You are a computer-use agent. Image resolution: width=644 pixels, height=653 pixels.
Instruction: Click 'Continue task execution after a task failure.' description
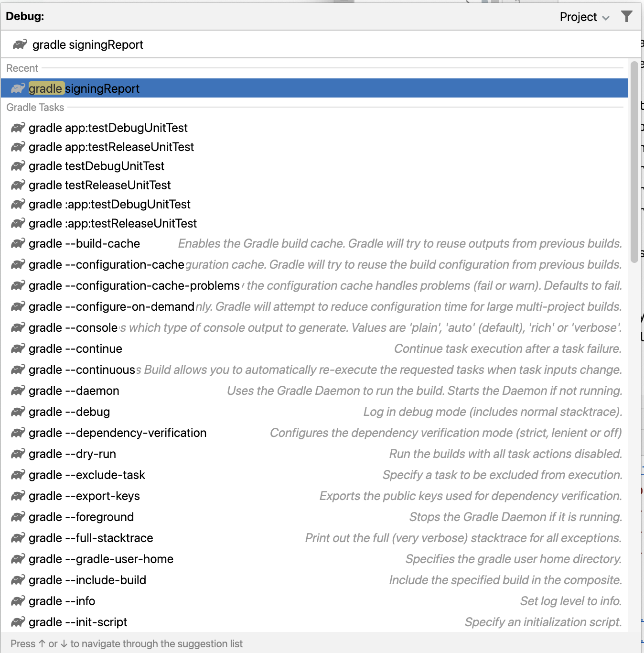point(508,348)
